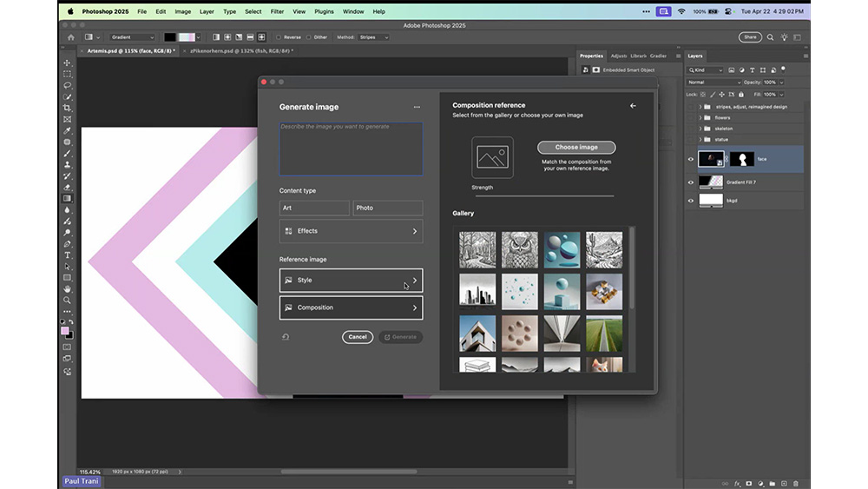Select the Horizontal Type tool
This screenshot has width=868, height=489.
click(67, 255)
